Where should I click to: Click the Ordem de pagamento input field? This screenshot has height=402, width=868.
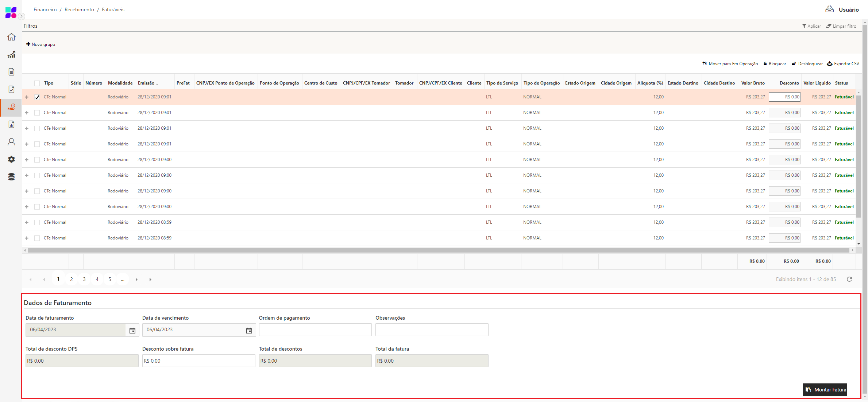coord(315,330)
